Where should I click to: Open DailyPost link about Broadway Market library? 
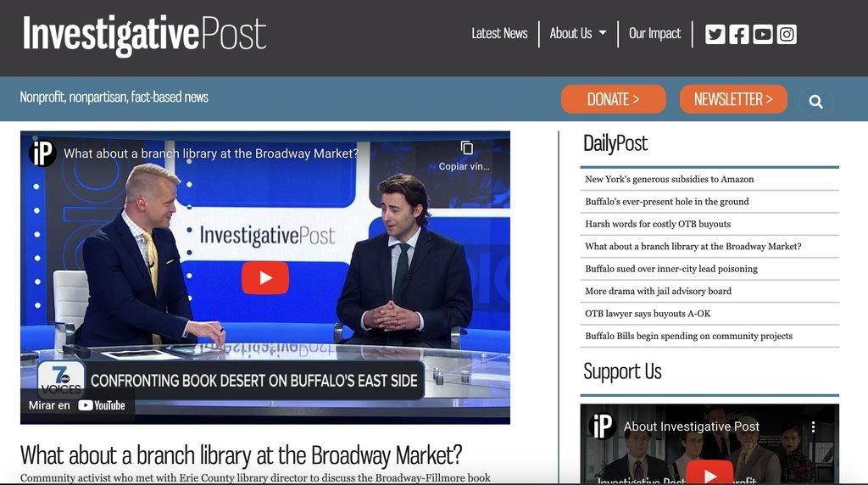coord(693,247)
